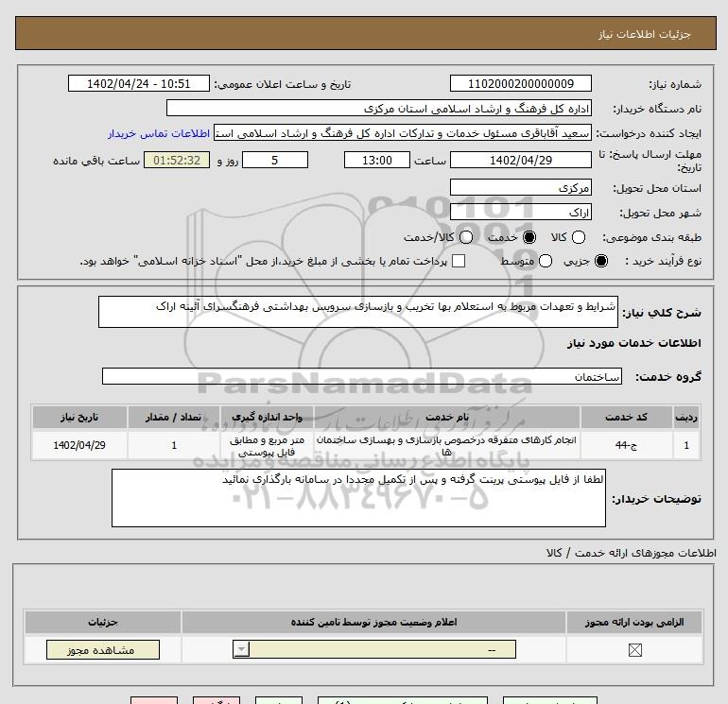This screenshot has width=728, height=704.
Task: Click the need date cell 1402/04/29 in table
Action: (79, 445)
